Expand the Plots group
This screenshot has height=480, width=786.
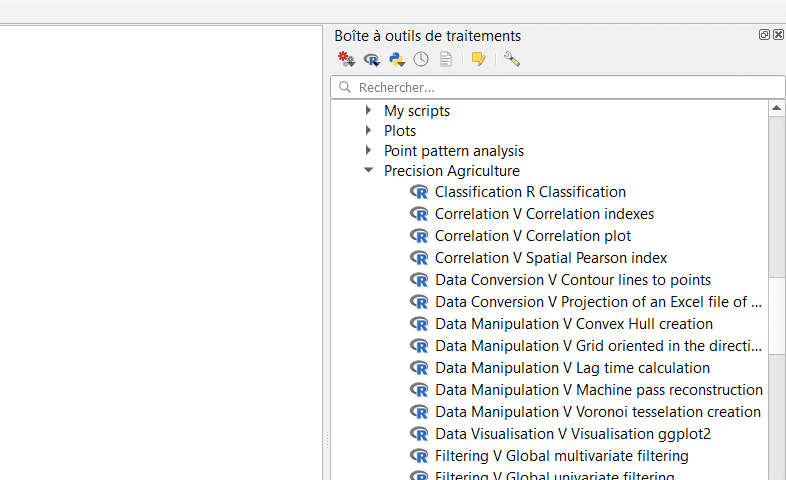coord(368,130)
